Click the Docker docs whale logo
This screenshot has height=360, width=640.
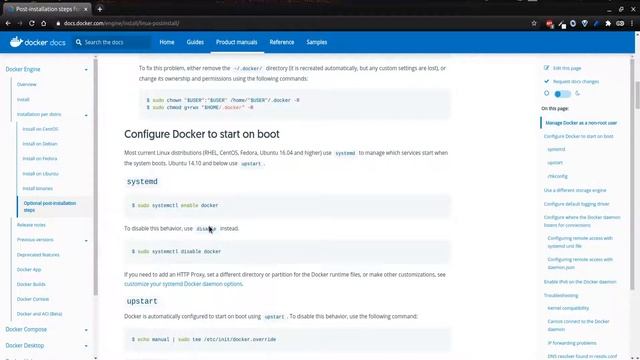(x=16, y=42)
